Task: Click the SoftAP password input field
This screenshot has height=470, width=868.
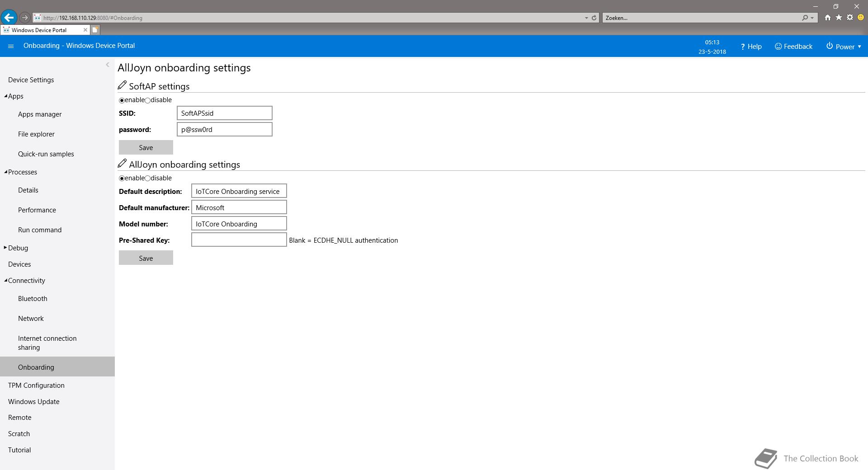Action: [225, 129]
